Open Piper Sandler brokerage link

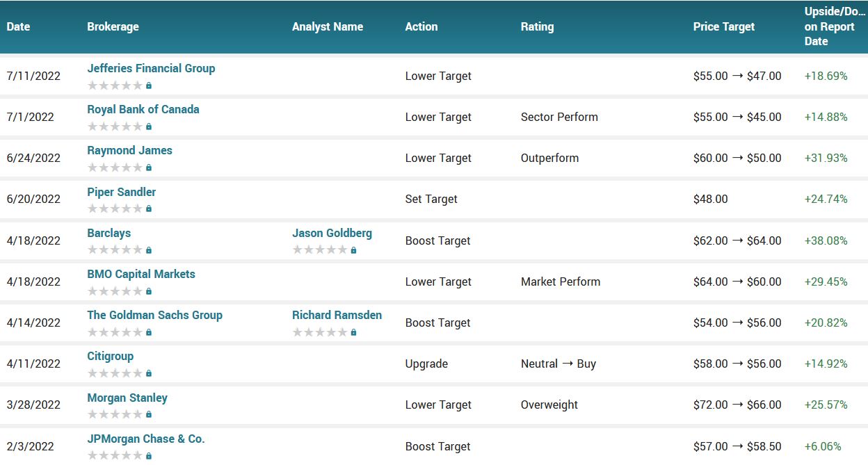(122, 192)
